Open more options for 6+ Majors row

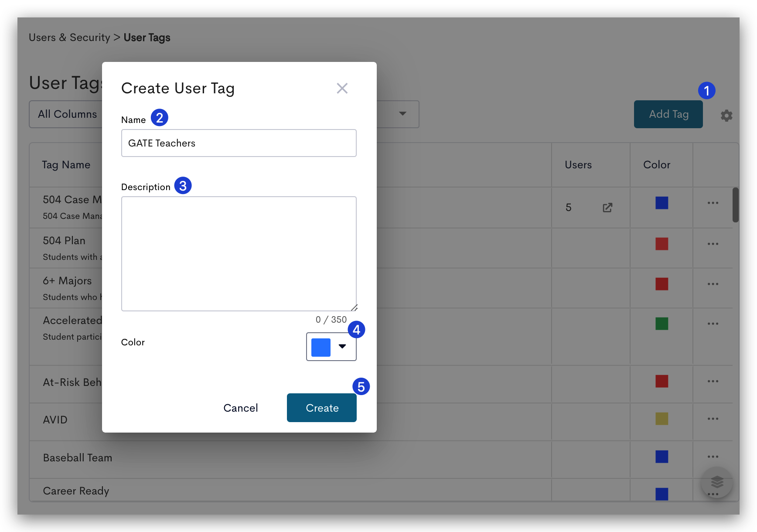click(713, 284)
